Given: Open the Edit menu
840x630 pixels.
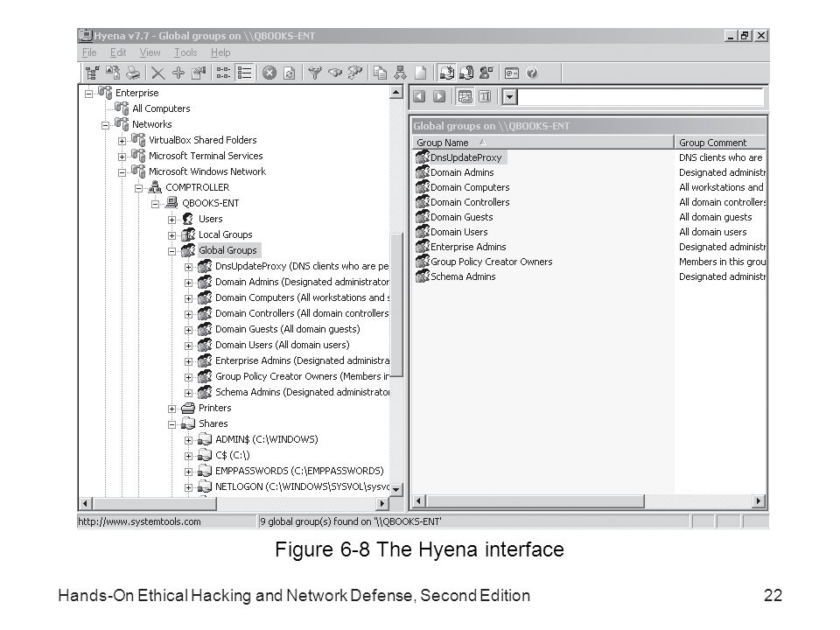Looking at the screenshot, I should [x=118, y=52].
